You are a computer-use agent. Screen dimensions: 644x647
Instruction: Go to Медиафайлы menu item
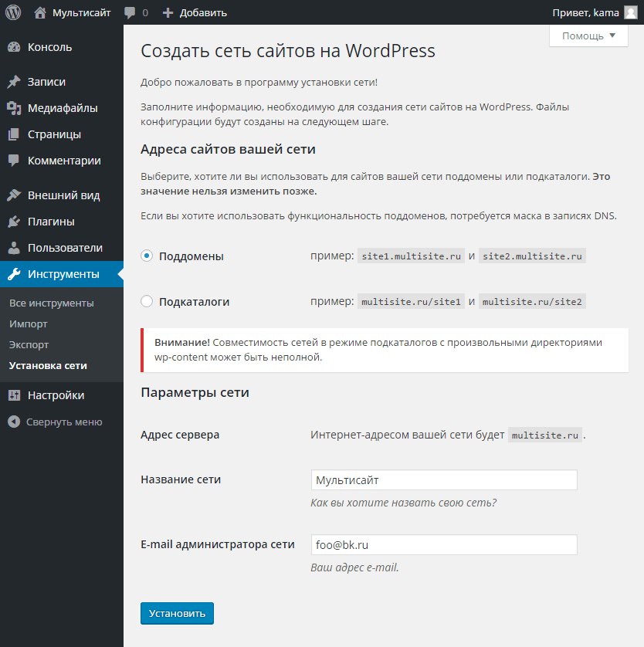pyautogui.click(x=62, y=108)
